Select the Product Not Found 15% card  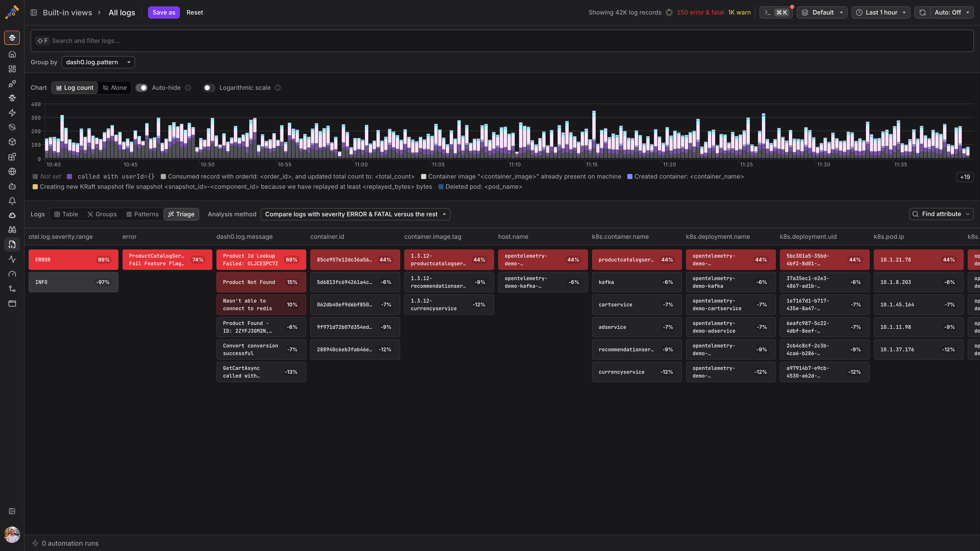pos(261,282)
